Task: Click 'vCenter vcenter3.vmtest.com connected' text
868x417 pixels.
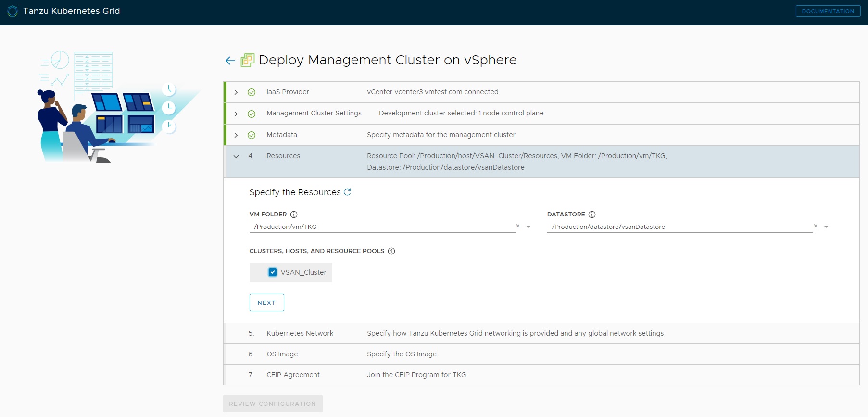Action: pyautogui.click(x=433, y=92)
